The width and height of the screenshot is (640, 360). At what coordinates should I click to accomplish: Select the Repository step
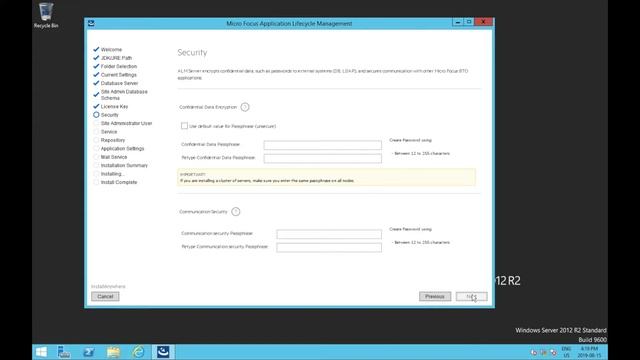click(113, 140)
